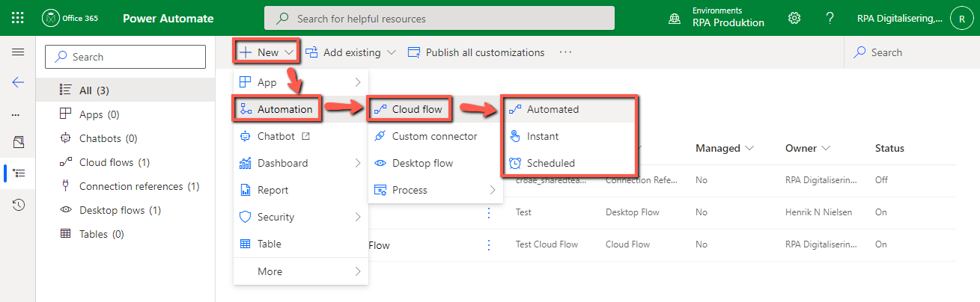Click the Chatbot external link icon
Screen dimensions: 980x302
(x=305, y=136)
